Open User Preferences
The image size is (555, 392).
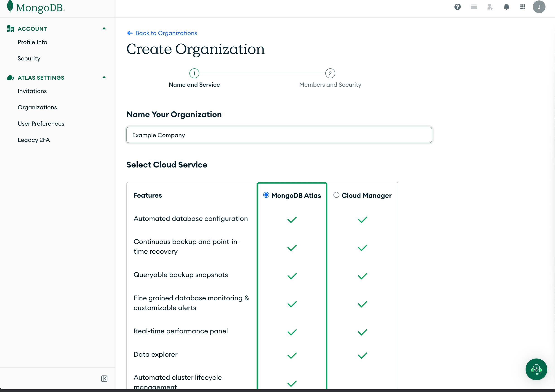click(x=41, y=124)
